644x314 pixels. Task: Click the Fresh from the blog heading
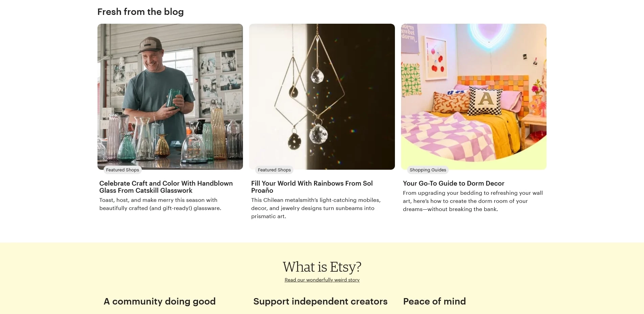coord(140,12)
